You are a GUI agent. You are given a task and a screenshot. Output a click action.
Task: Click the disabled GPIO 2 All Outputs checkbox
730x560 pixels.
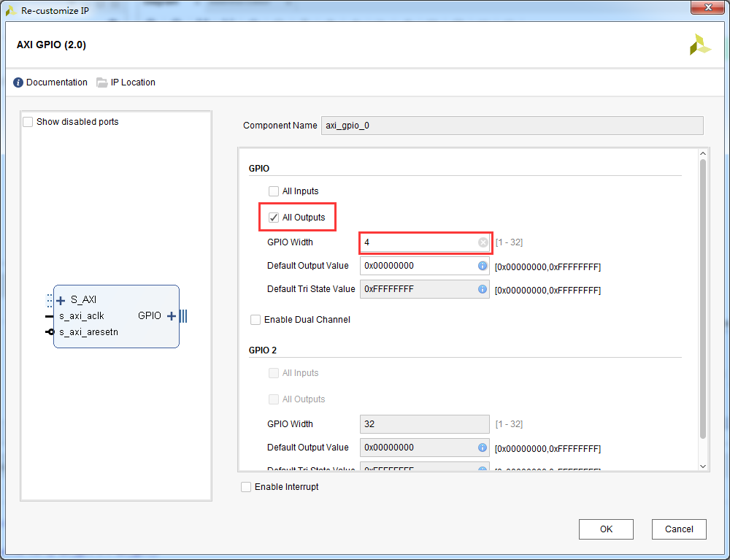coord(274,399)
